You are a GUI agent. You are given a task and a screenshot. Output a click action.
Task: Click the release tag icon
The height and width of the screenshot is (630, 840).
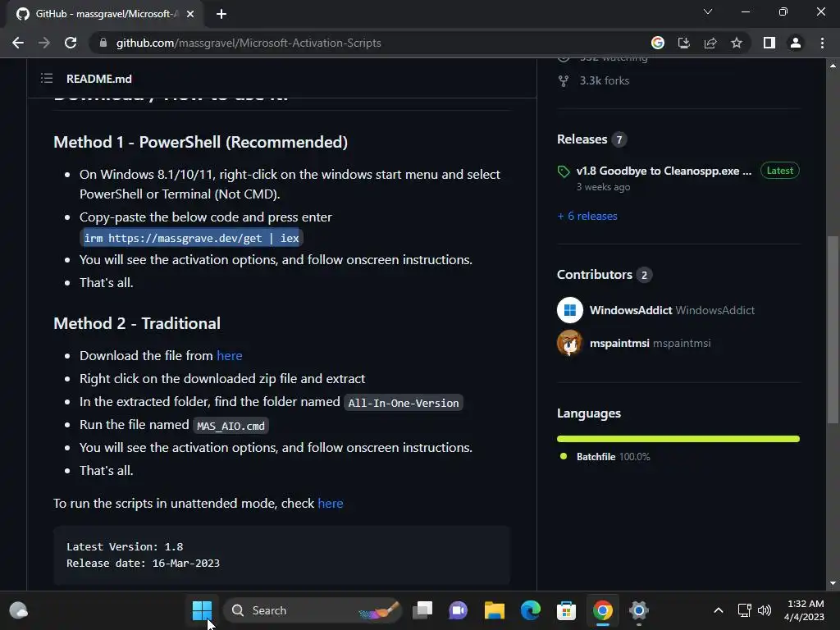coord(563,171)
